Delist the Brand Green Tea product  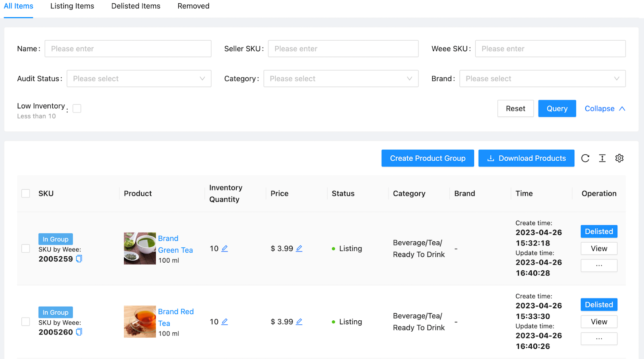599,231
